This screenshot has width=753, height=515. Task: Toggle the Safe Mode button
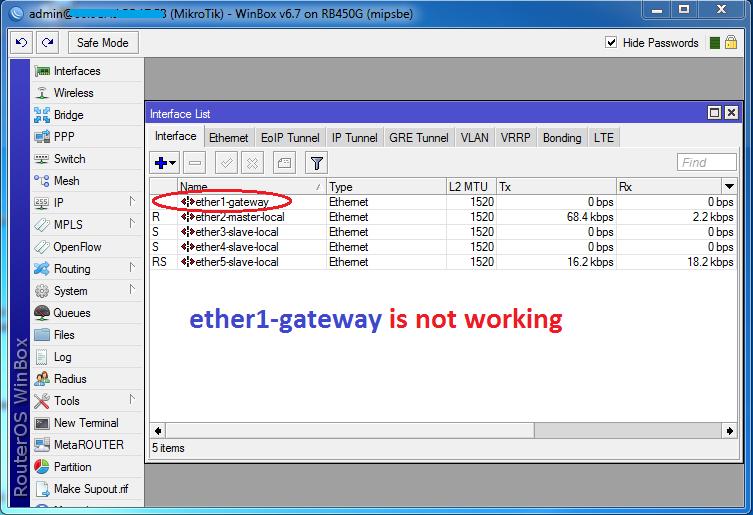[103, 43]
